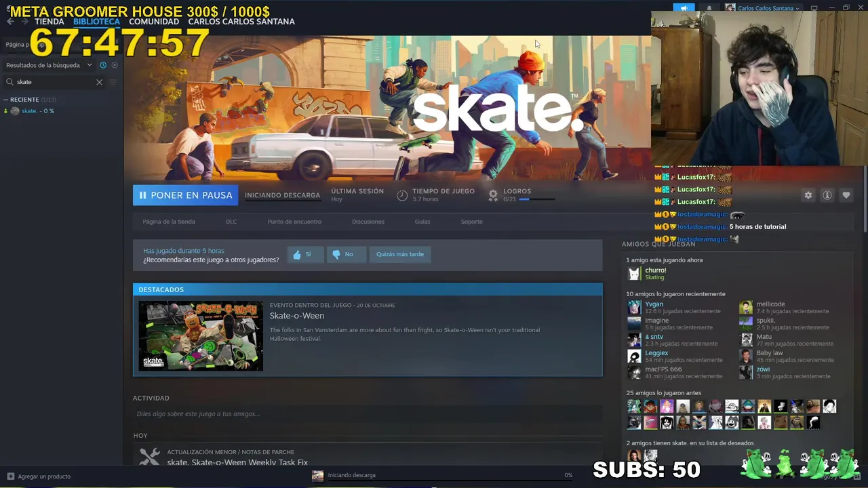Click INICIANDO DESCARGA status text
The height and width of the screenshot is (488, 868).
click(282, 195)
